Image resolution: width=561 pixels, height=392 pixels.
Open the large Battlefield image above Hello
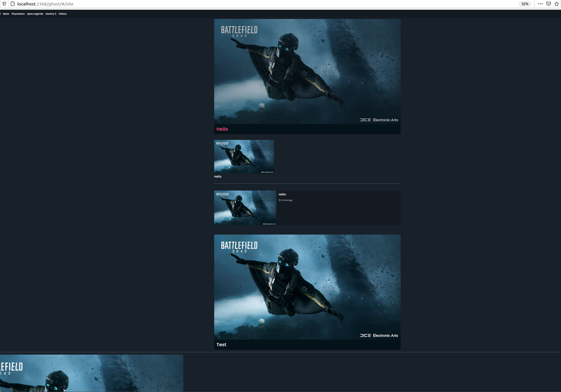(x=307, y=71)
